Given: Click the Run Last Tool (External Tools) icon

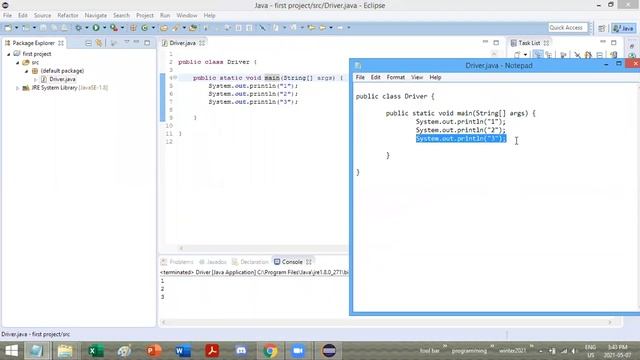Looking at the screenshot, I should coord(114,28).
